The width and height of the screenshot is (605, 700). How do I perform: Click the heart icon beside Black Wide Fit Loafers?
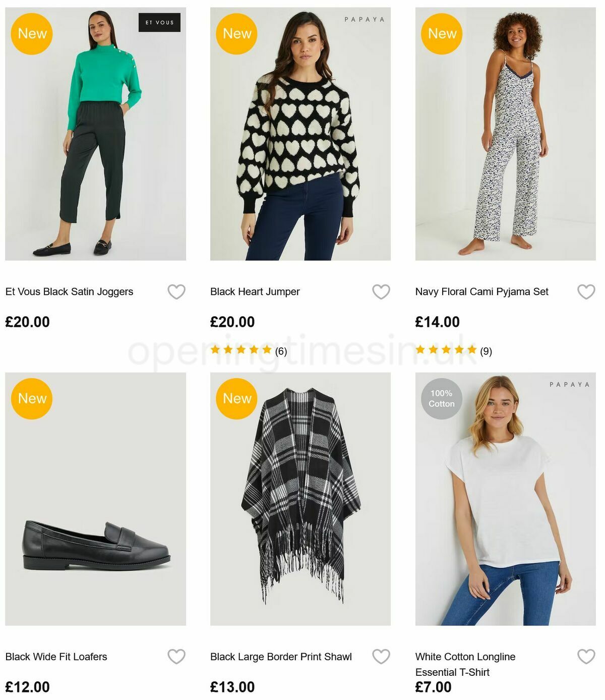click(176, 656)
